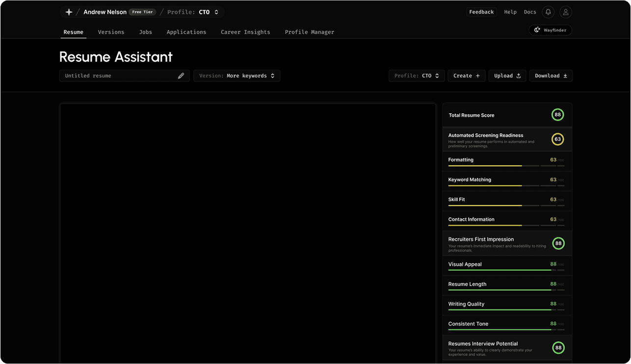Open the user account avatar icon
This screenshot has width=631, height=364.
(565, 12)
